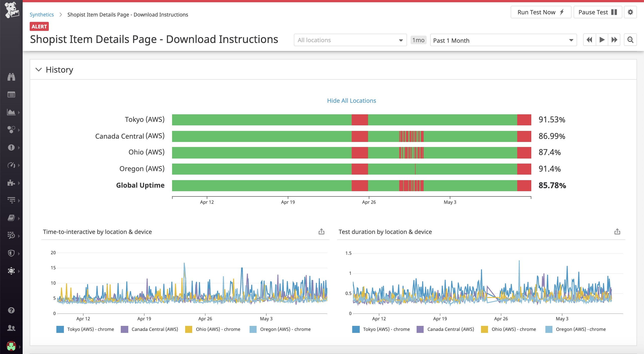Collapse the History section

[39, 70]
